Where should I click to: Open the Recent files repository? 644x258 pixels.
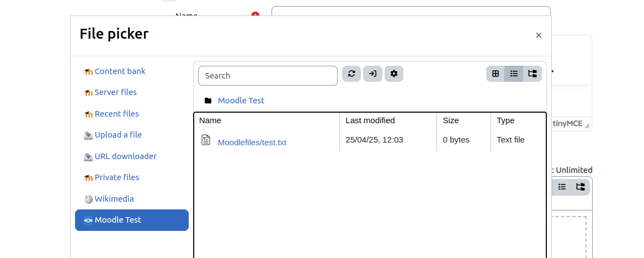pyautogui.click(x=116, y=114)
